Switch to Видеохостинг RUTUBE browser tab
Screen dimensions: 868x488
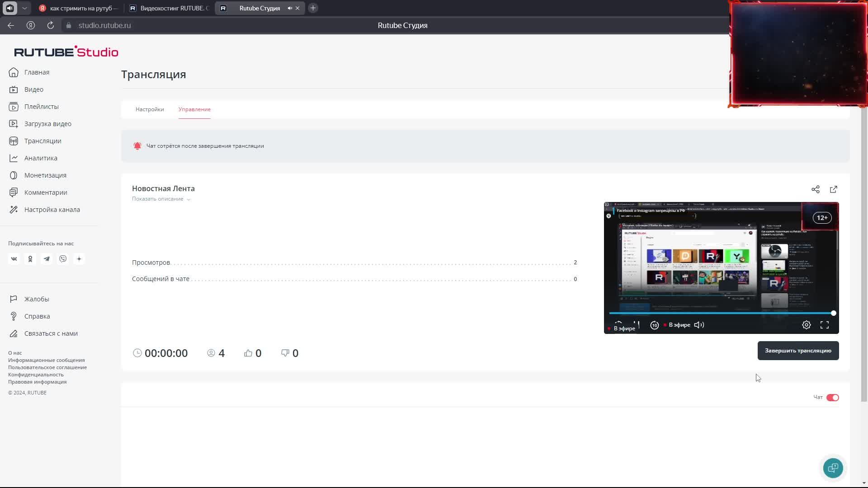tap(169, 8)
